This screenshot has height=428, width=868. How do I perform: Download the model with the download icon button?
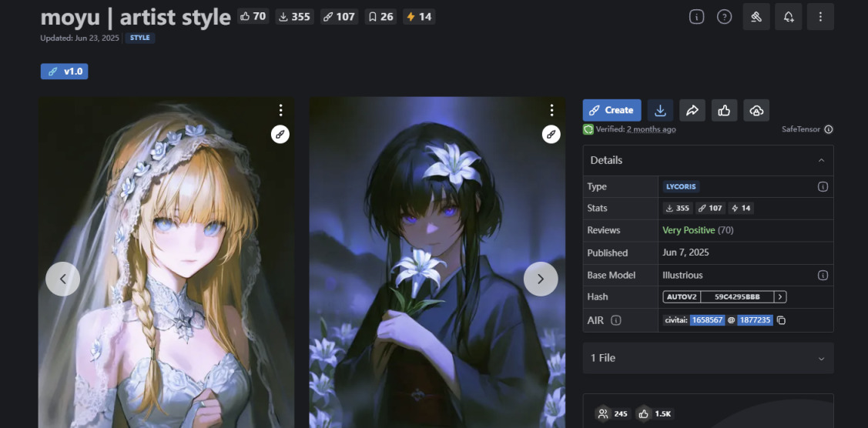point(660,110)
